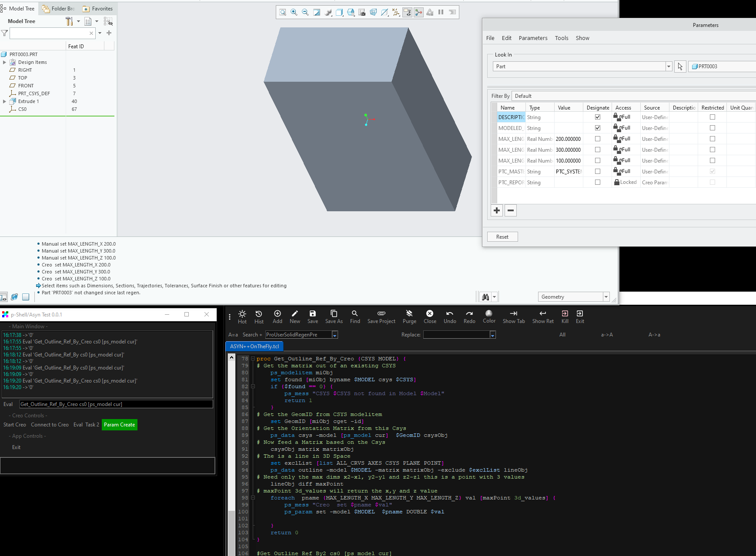Click the screenshot capture icon in Creo toolbar
756x556 pixels.
[361, 12]
